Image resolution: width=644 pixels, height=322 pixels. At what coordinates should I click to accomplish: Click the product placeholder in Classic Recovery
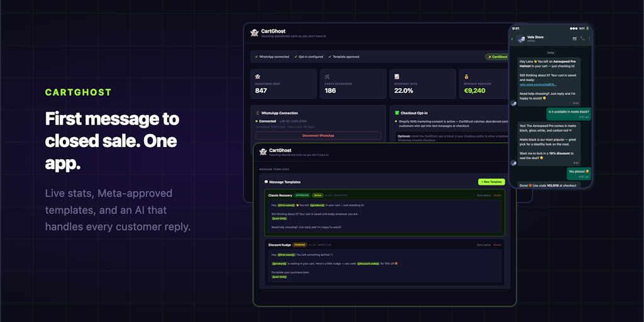[317, 205]
